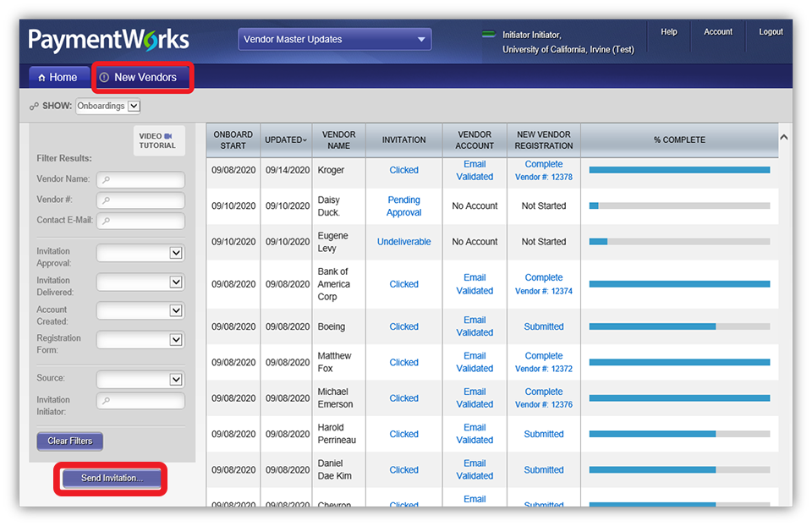This screenshot has width=812, height=526.
Task: Click the green status icon beside Initiator name
Action: (x=488, y=34)
